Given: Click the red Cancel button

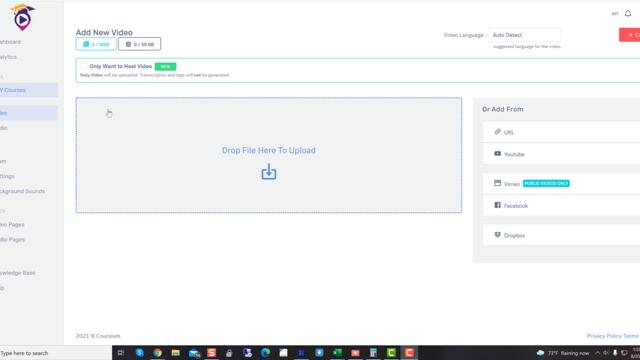Looking at the screenshot, I should click(630, 35).
